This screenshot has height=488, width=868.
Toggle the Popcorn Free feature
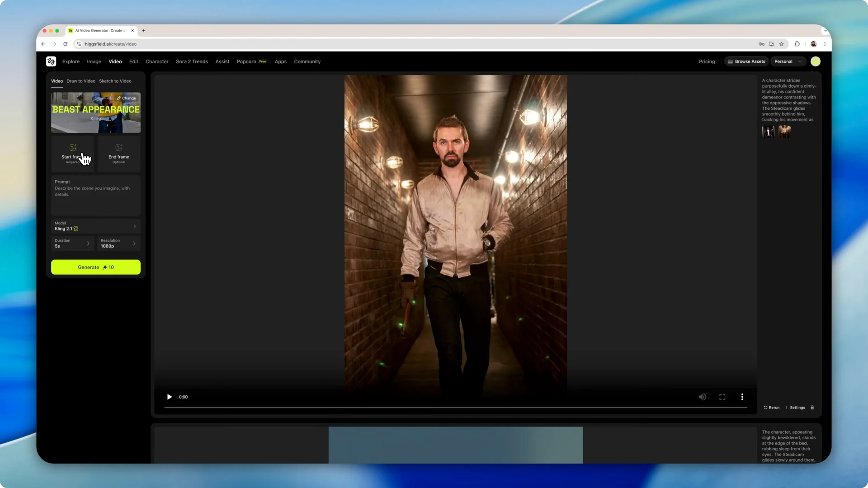click(x=251, y=61)
